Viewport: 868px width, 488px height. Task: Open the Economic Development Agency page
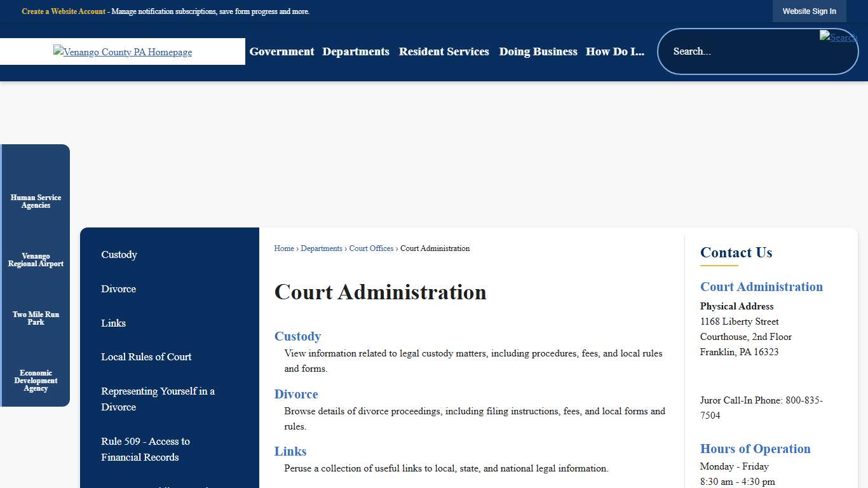click(36, 380)
